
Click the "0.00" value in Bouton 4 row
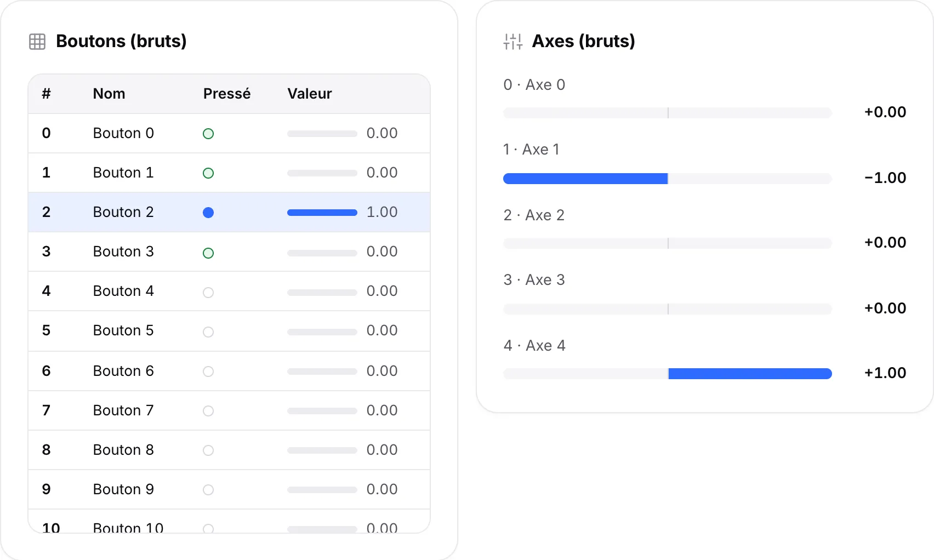(x=382, y=291)
